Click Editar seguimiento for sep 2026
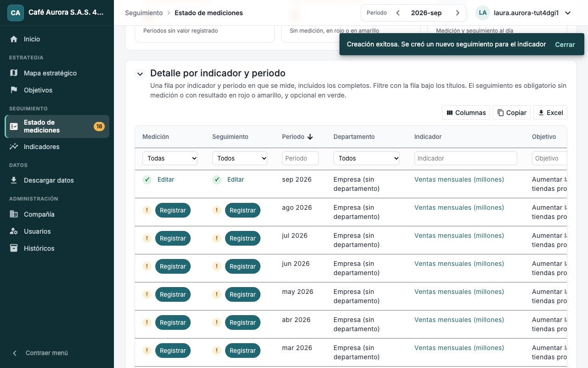 [x=236, y=180]
